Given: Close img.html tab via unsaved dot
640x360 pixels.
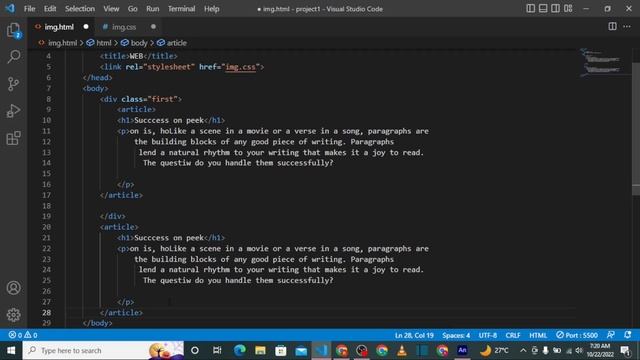Looking at the screenshot, I should [x=86, y=27].
